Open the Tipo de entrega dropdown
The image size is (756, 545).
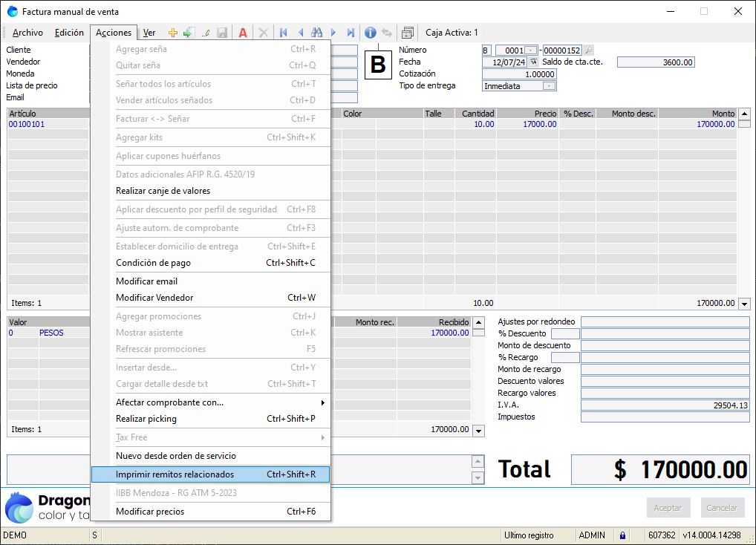[549, 86]
